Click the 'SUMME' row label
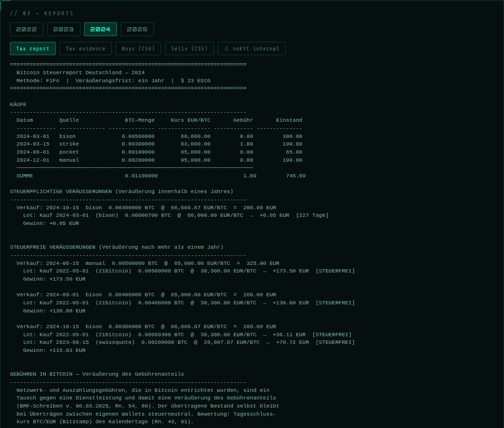The width and height of the screenshot is (504, 428). click(25, 176)
